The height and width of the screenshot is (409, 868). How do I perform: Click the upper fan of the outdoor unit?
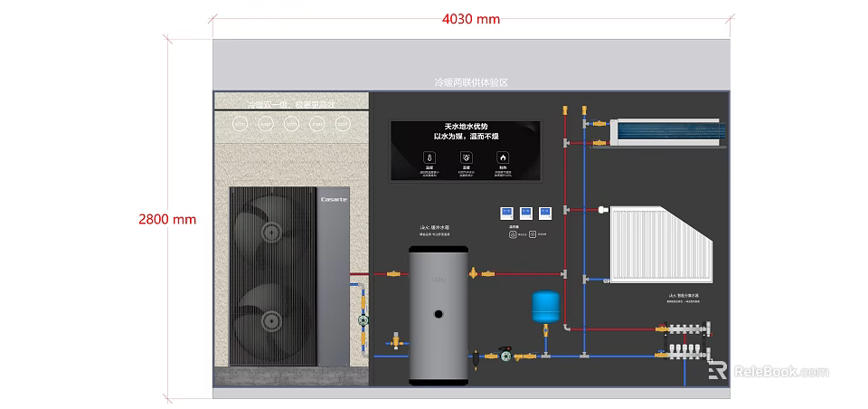tap(271, 231)
